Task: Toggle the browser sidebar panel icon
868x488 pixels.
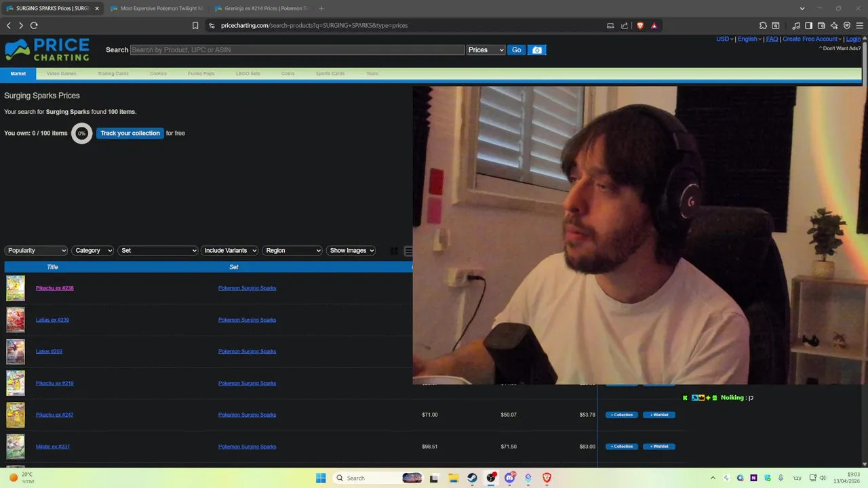Action: coord(808,26)
